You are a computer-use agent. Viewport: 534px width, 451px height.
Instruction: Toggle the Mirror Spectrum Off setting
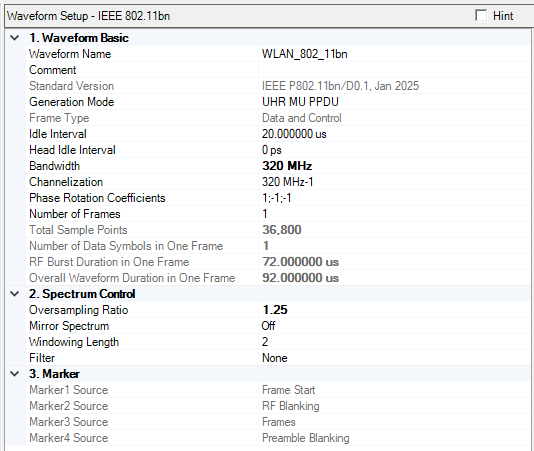click(x=394, y=326)
